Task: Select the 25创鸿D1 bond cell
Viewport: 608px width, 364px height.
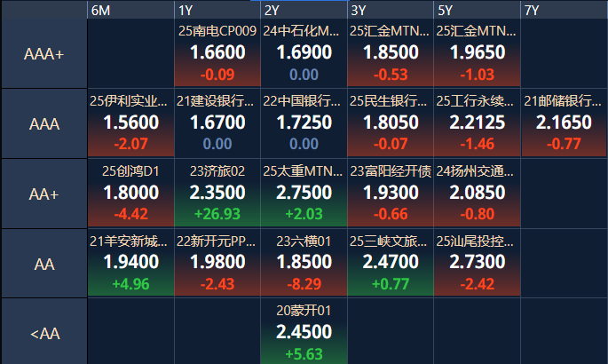Action: click(130, 194)
